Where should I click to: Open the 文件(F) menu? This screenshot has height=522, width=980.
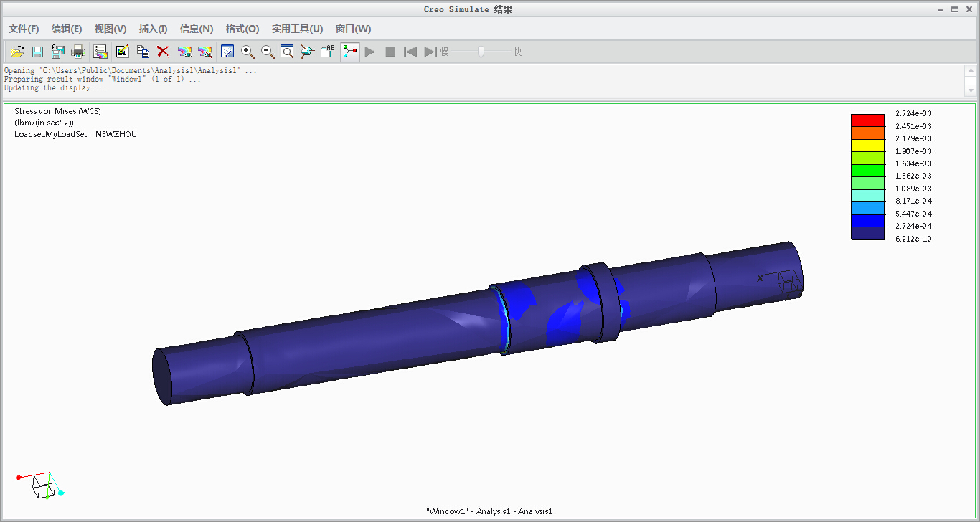[24, 29]
